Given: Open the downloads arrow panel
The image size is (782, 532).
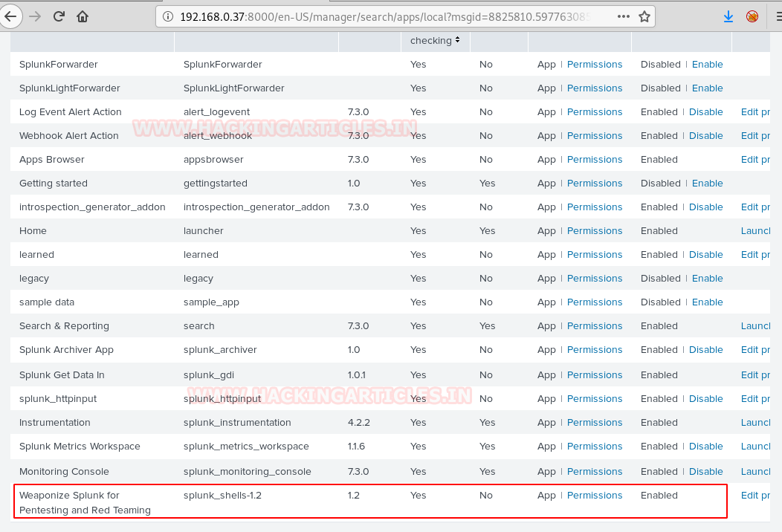Looking at the screenshot, I should click(728, 17).
